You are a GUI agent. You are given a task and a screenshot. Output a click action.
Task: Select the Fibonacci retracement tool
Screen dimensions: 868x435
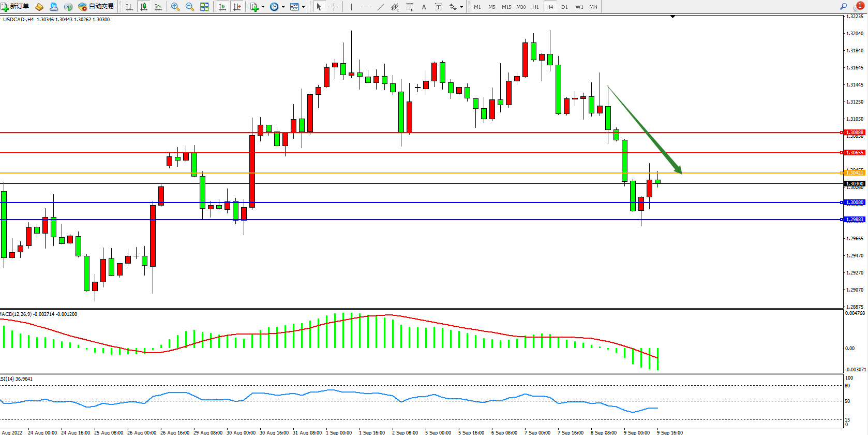(409, 7)
